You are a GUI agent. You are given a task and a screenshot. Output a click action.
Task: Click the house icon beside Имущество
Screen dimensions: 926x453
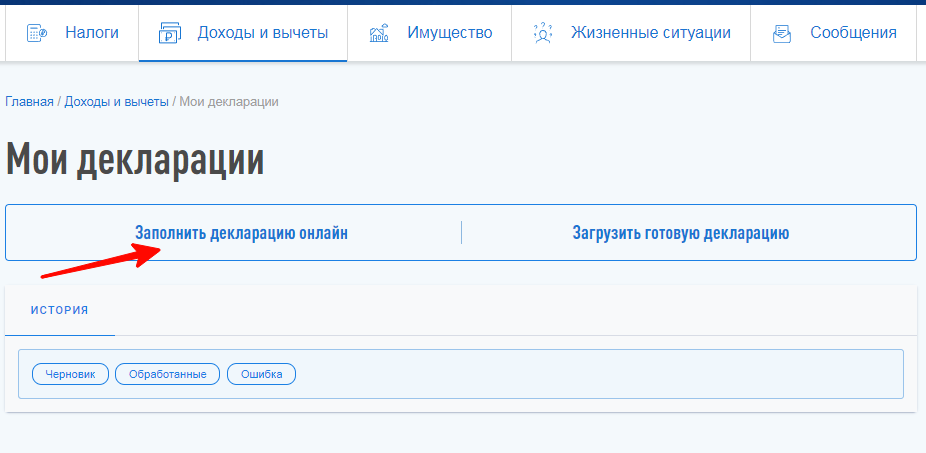click(379, 33)
